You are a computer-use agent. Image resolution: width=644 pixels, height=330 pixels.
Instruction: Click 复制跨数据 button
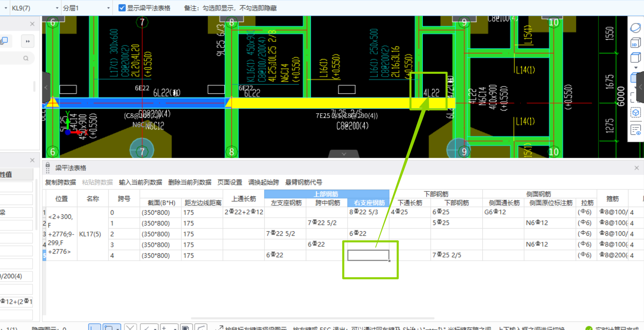(60, 182)
